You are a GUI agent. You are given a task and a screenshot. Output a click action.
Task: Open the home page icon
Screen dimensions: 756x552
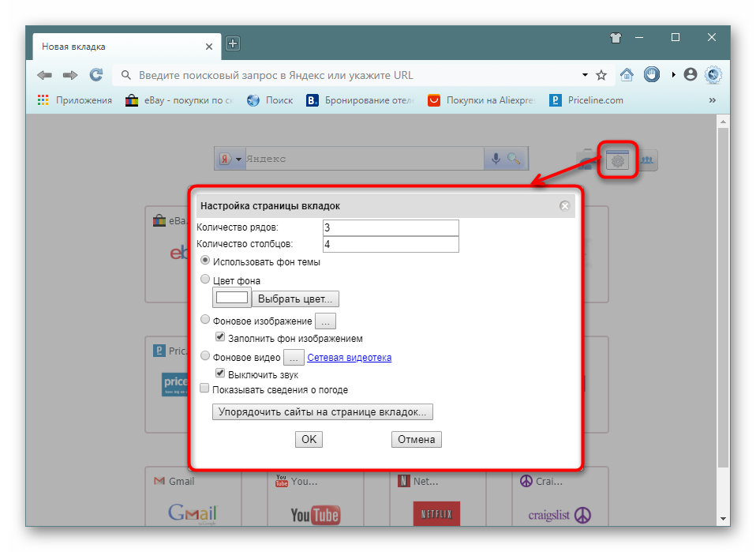click(627, 75)
